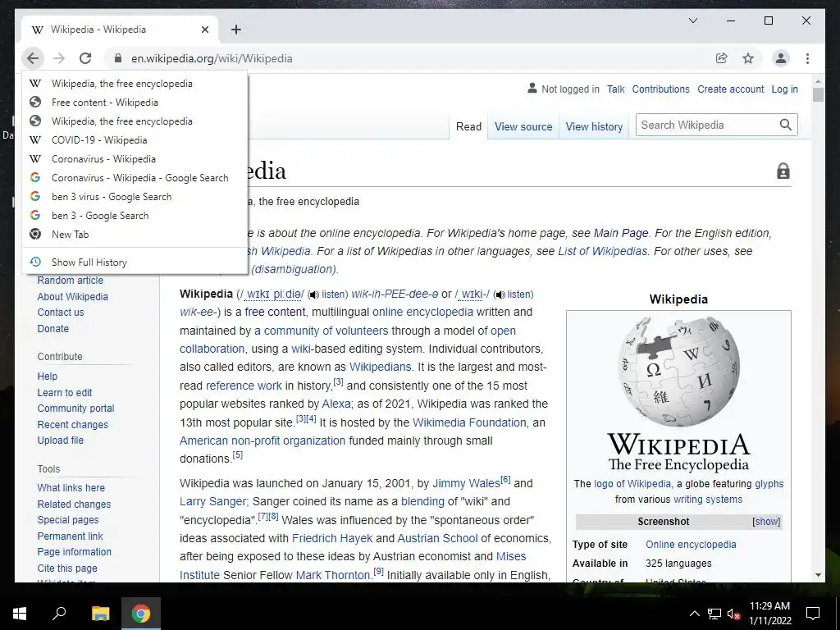Go back to Free content - Wikipedia
This screenshot has width=840, height=630.
135,103
